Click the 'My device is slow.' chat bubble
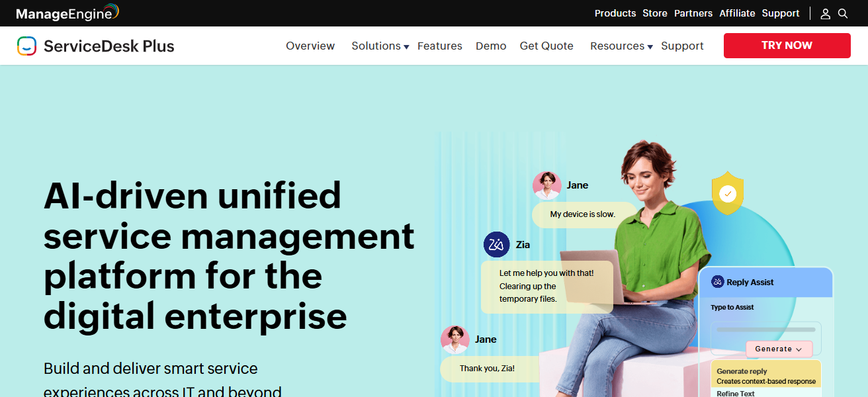Image resolution: width=868 pixels, height=397 pixels. pyautogui.click(x=583, y=214)
